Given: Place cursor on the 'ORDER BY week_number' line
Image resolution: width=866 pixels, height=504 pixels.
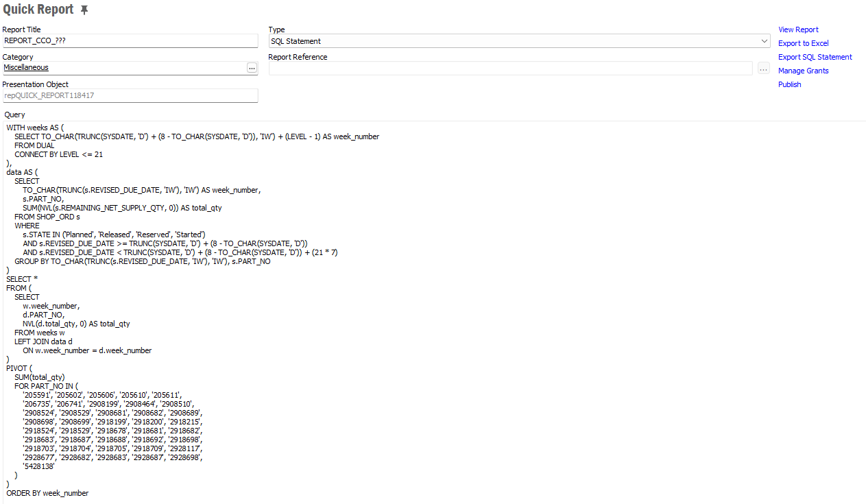Looking at the screenshot, I should click(47, 493).
